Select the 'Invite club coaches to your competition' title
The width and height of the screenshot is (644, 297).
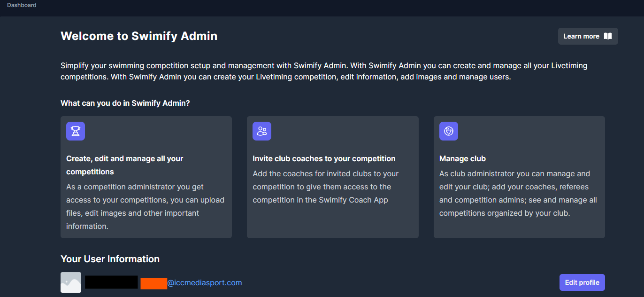click(324, 158)
